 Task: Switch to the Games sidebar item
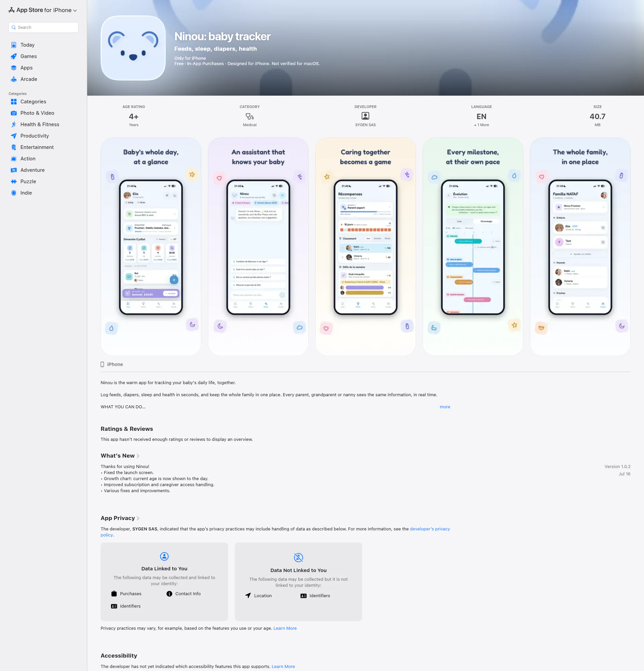pyautogui.click(x=44, y=56)
